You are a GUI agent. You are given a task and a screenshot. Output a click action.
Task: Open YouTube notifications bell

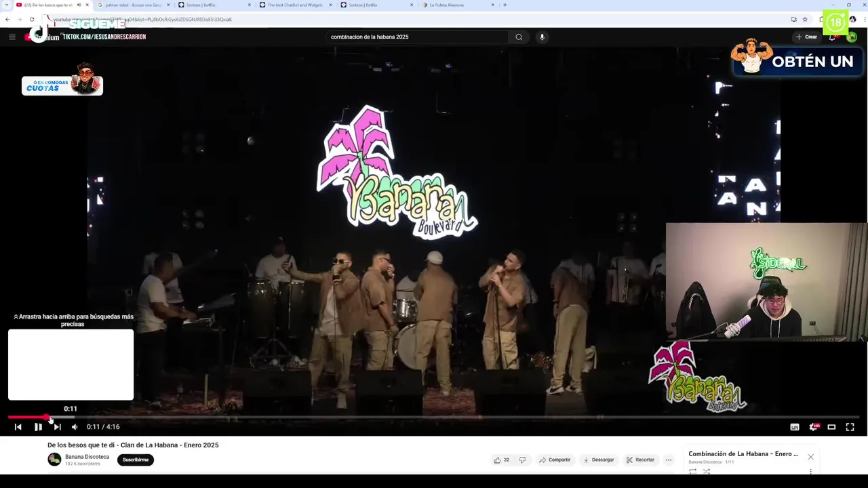(x=832, y=37)
